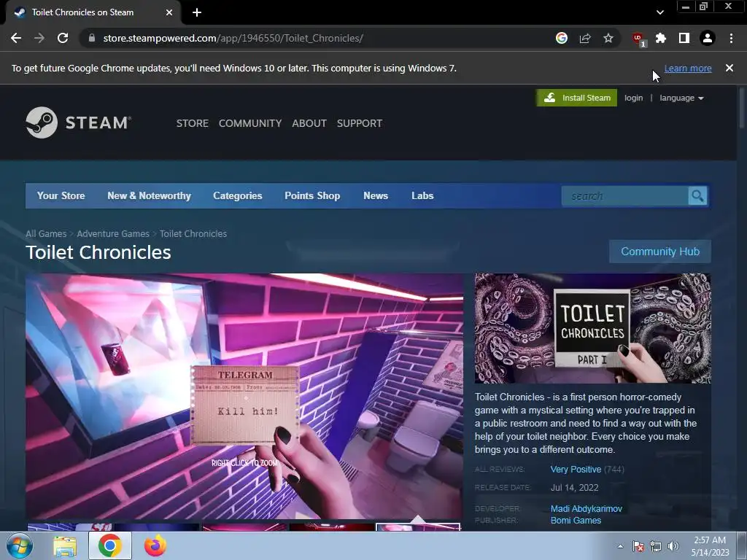Click the main Telegram screenshot

point(244,396)
